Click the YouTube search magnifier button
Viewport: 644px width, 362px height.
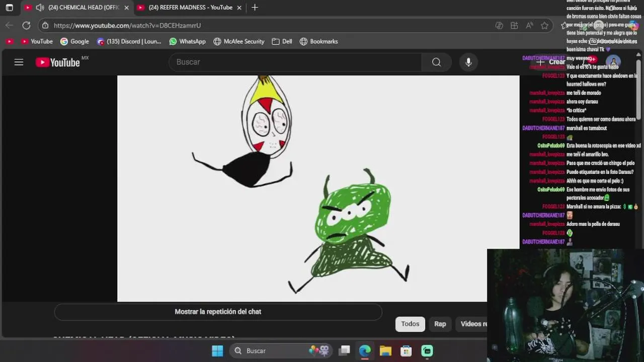click(x=436, y=62)
